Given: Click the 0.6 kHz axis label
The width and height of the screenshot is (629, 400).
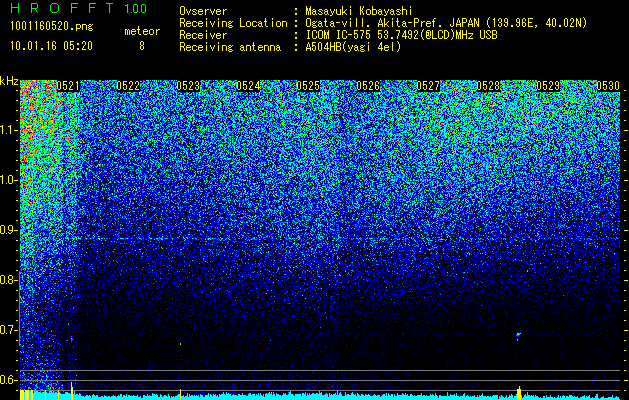Looking at the screenshot, I should pos(9,380).
